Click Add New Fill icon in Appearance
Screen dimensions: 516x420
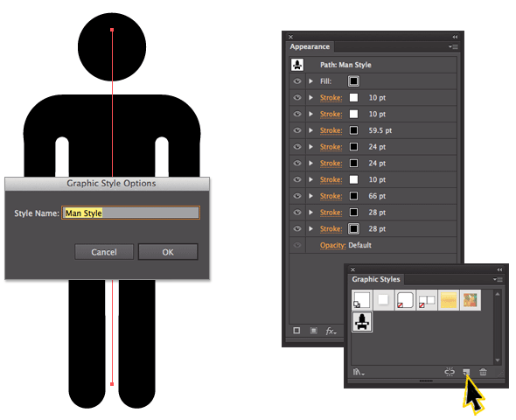314,331
